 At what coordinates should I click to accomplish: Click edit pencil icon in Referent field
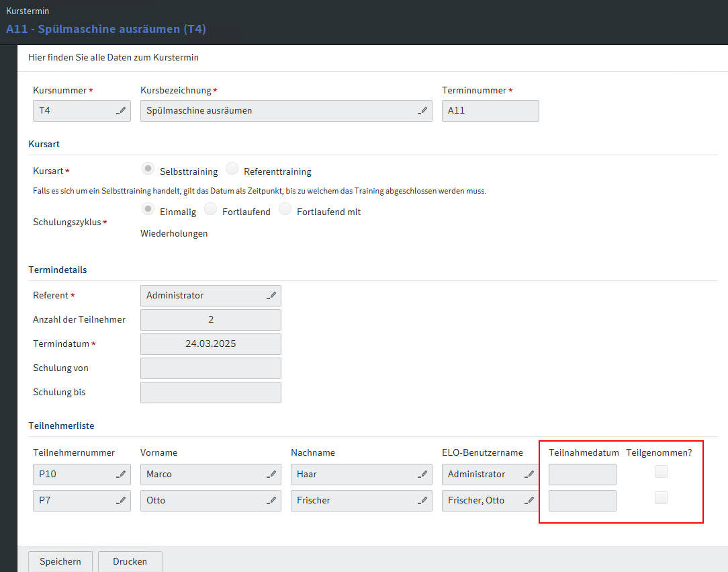click(271, 296)
